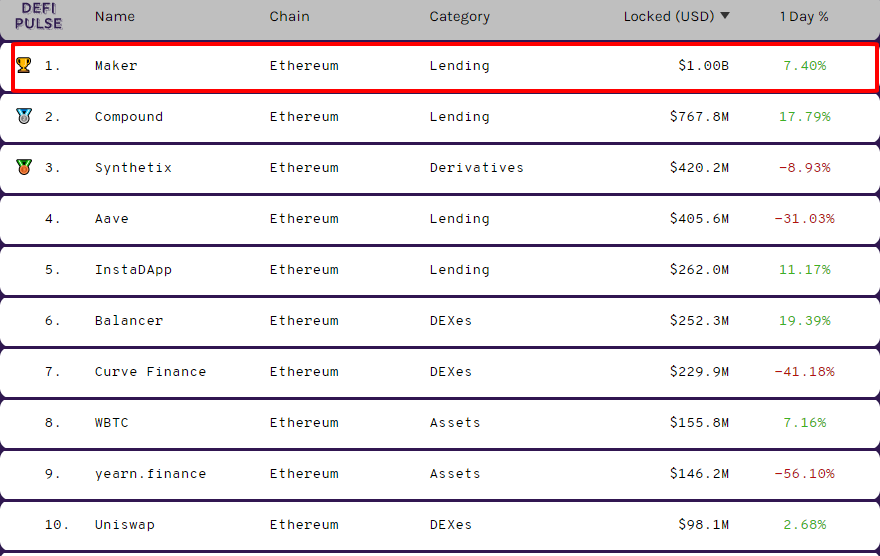Click the Locked (USD) column header text
880x556 pixels.
pyautogui.click(x=669, y=16)
